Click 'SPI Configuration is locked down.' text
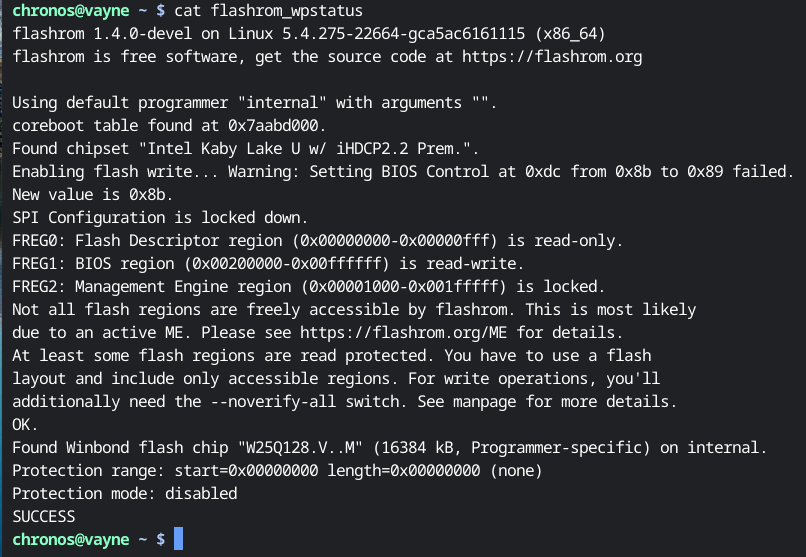 pyautogui.click(x=160, y=218)
